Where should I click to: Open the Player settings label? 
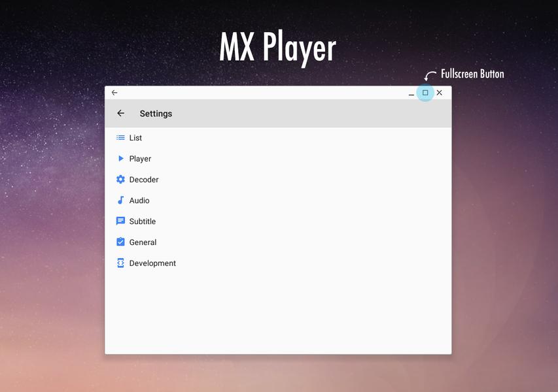[140, 159]
